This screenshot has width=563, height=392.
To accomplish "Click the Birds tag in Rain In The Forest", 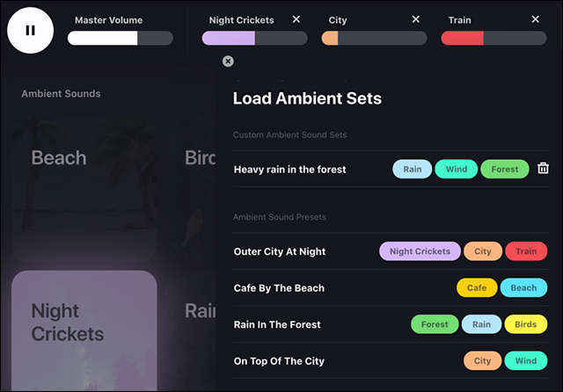I will (x=526, y=324).
